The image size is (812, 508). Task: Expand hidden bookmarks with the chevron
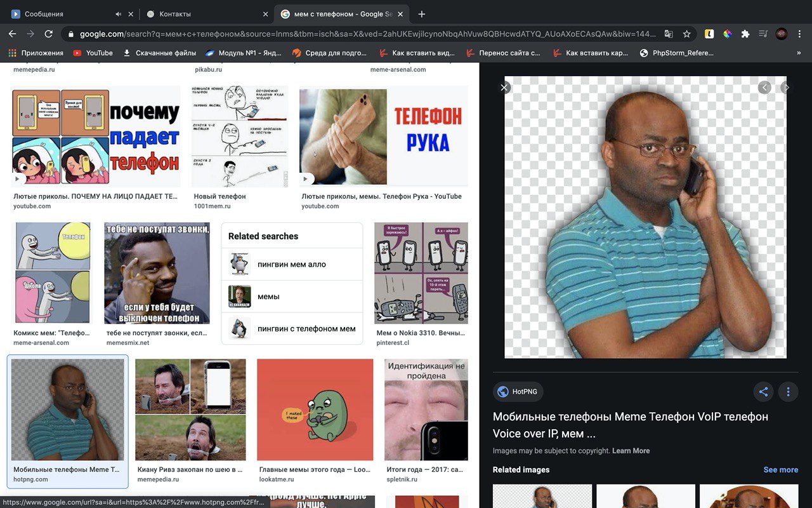pyautogui.click(x=799, y=53)
